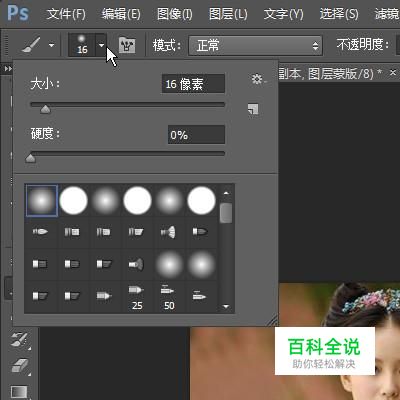Open the 模式 dropdown showing 正常
The image size is (400, 400).
(x=255, y=45)
